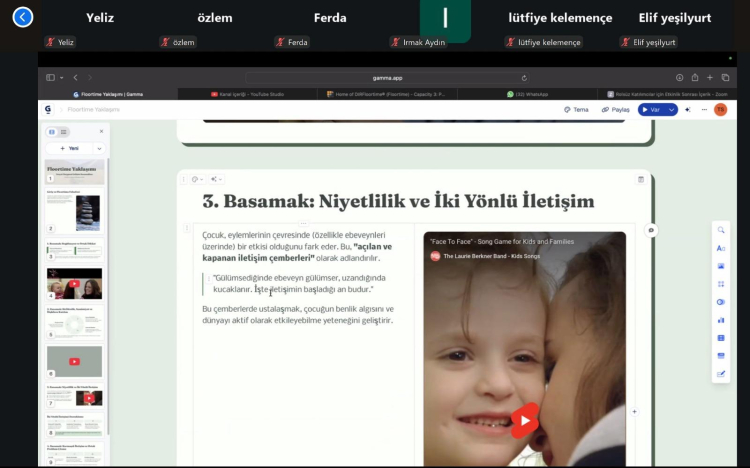Select slide thumbnail 3
Image resolution: width=750 pixels, height=468 pixels.
click(75, 250)
